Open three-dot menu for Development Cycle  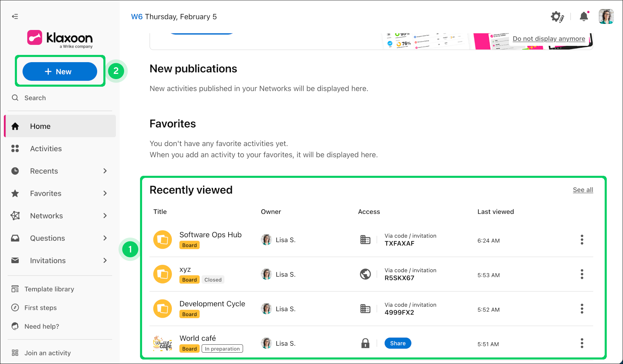pos(582,309)
